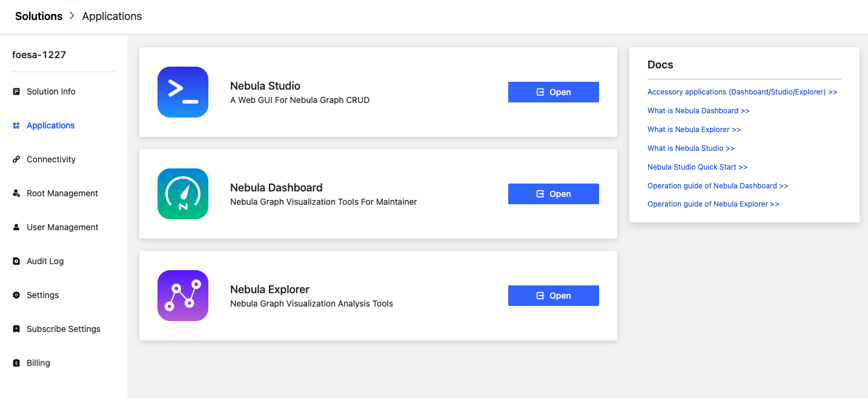The height and width of the screenshot is (398, 868).
Task: Open the Nebula Studio Quick Start doc link
Action: pyautogui.click(x=698, y=167)
